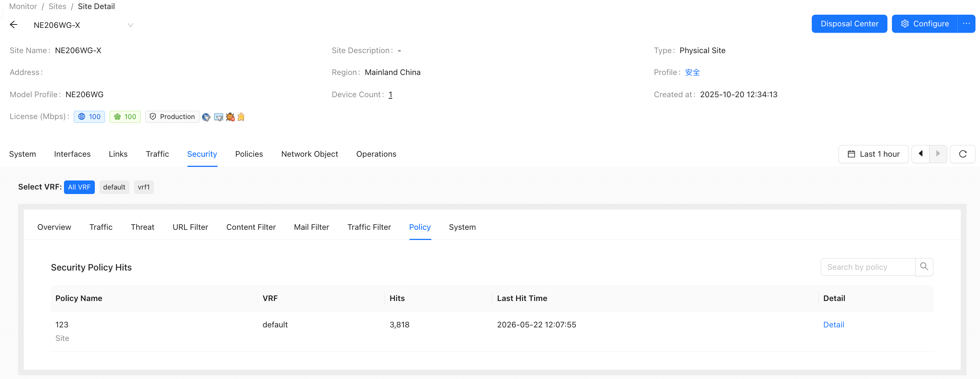This screenshot has width=980, height=379.
Task: Click the Production shield license tag
Action: [x=172, y=116]
